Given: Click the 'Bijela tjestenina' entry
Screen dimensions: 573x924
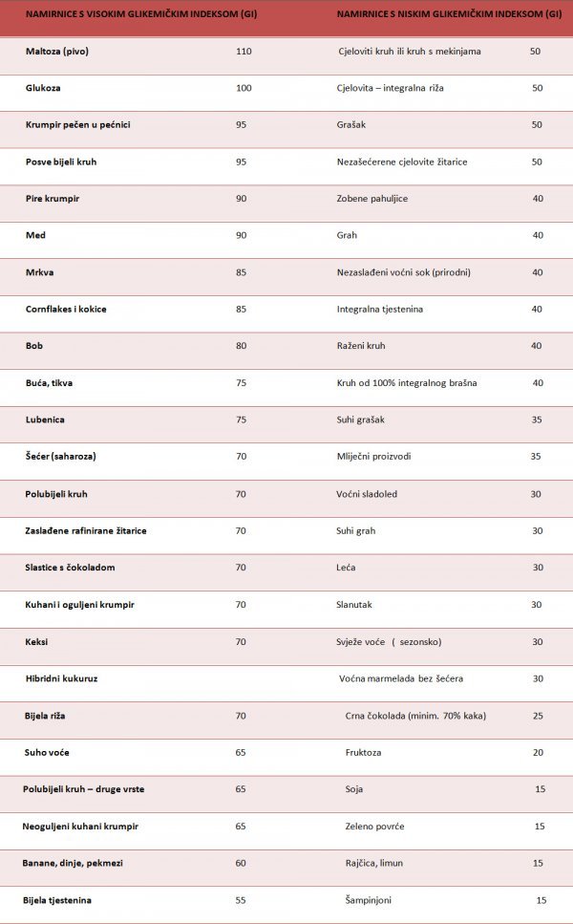Looking at the screenshot, I should tap(57, 900).
